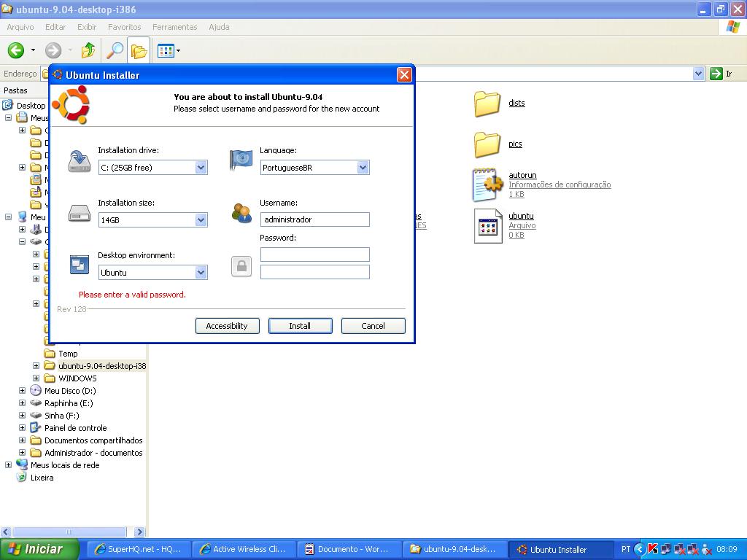Click the Ubuntu logo in installer
747x560 pixels.
point(71,105)
